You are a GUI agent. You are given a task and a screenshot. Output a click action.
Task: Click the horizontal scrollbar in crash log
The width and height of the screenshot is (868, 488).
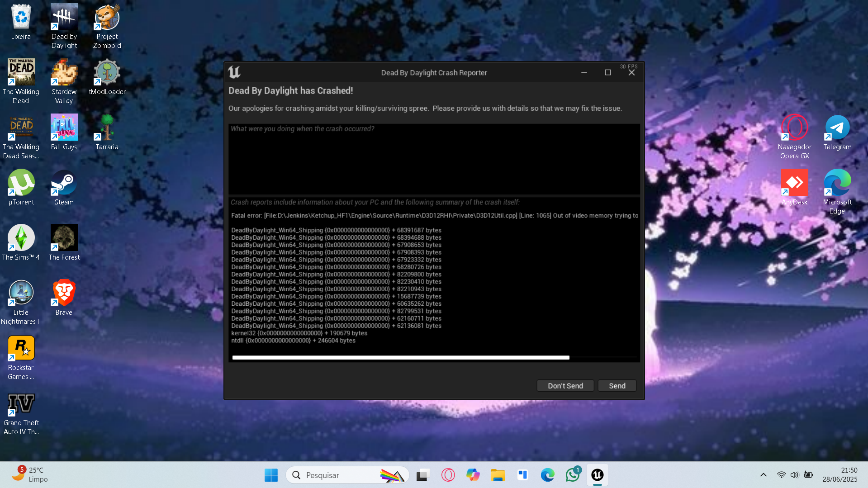[x=401, y=358]
